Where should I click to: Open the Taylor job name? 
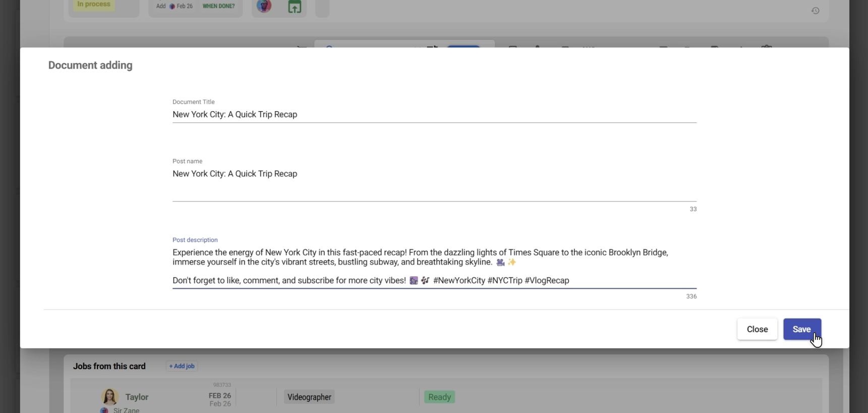pyautogui.click(x=137, y=397)
